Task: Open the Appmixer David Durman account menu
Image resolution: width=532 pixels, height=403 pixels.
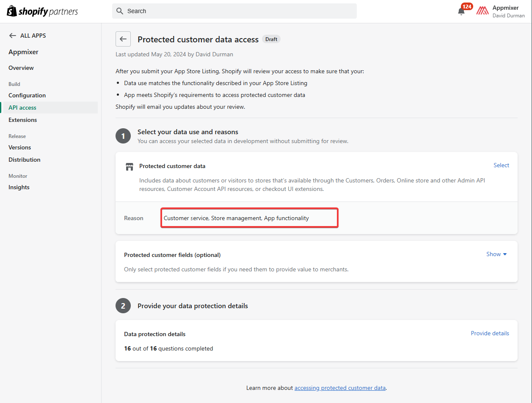Action: click(x=508, y=11)
